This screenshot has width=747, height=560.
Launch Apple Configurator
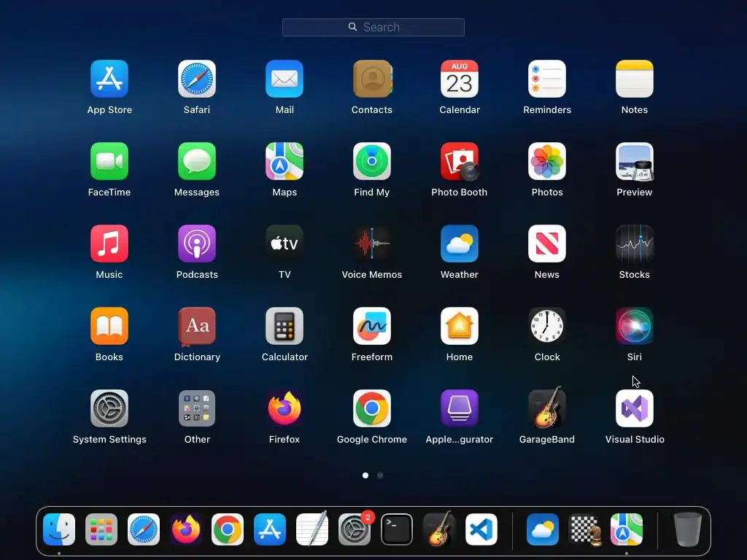click(x=460, y=408)
